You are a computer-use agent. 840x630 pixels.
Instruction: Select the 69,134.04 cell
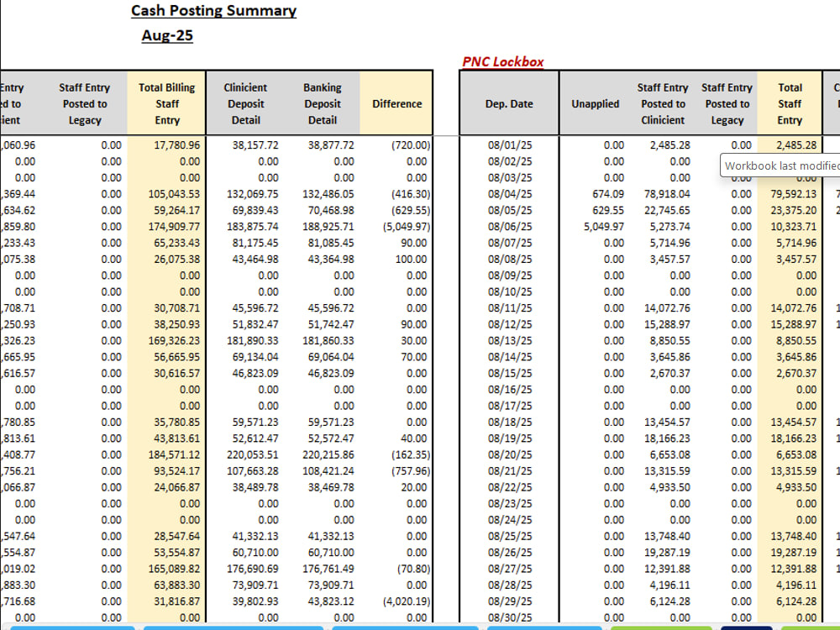(x=255, y=357)
